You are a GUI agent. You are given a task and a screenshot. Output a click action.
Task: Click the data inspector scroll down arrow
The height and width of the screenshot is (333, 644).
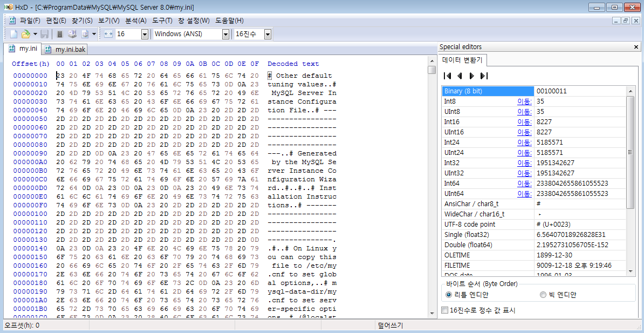click(x=632, y=272)
